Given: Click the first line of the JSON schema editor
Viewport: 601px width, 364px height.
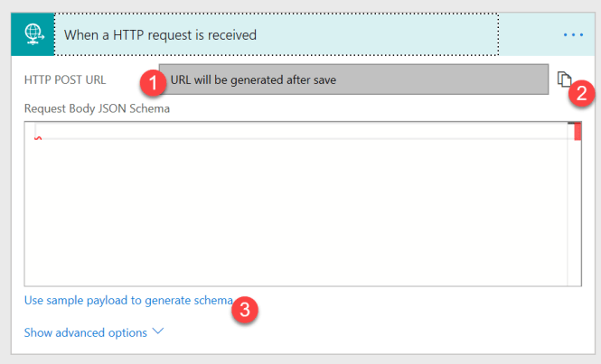Looking at the screenshot, I should coord(301,131).
